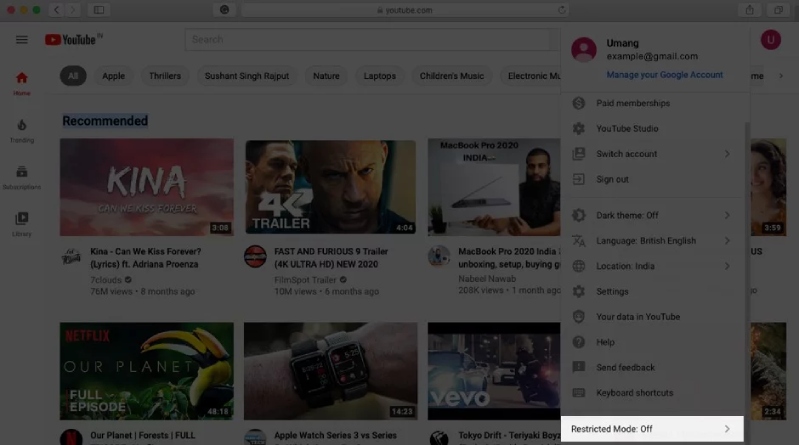
Task: Open Subscriptions in sidebar
Action: tap(21, 177)
